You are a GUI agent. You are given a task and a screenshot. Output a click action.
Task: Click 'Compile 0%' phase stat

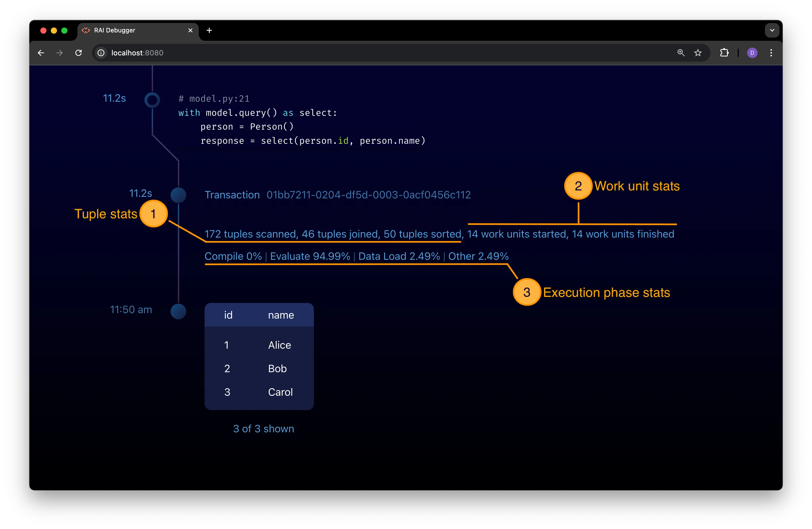pos(233,256)
